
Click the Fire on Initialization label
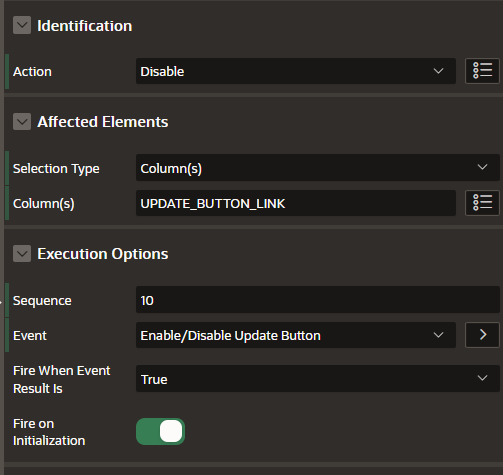pos(49,432)
